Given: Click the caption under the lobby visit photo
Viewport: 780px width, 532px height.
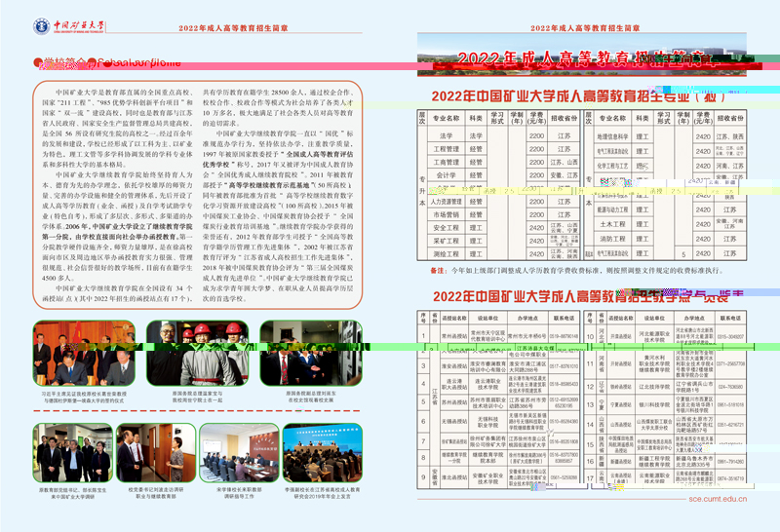Looking at the screenshot, I should pos(73,493).
